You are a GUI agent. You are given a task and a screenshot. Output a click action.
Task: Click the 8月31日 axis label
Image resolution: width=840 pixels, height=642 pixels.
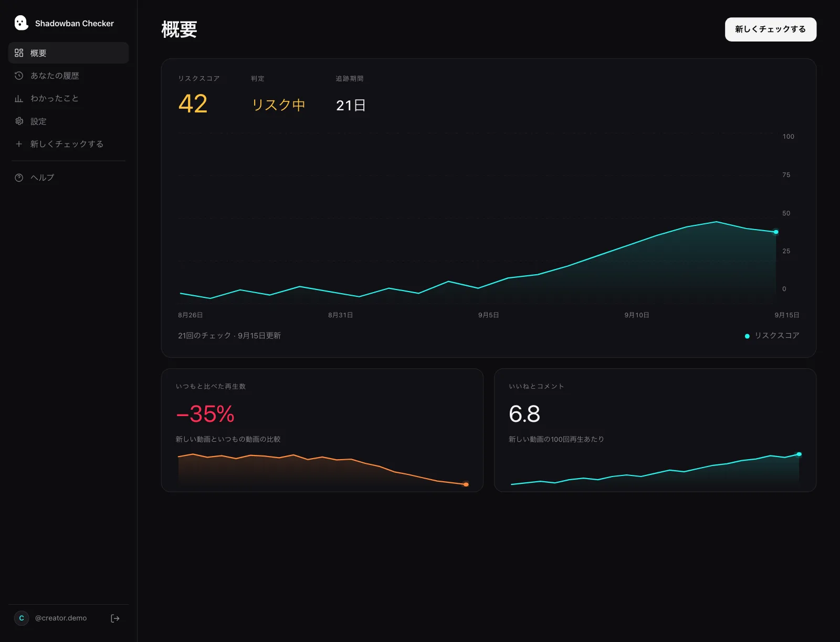click(341, 315)
